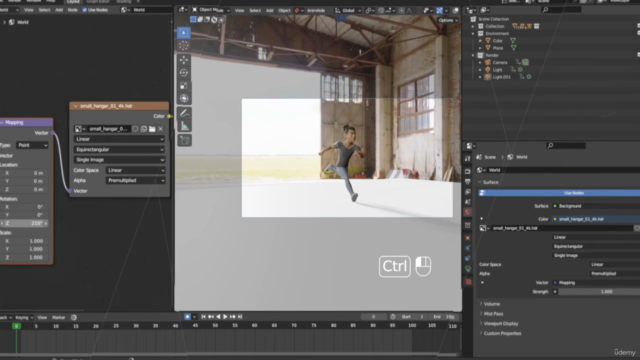
Task: Open Marker menu in timeline header
Action: click(x=59, y=318)
